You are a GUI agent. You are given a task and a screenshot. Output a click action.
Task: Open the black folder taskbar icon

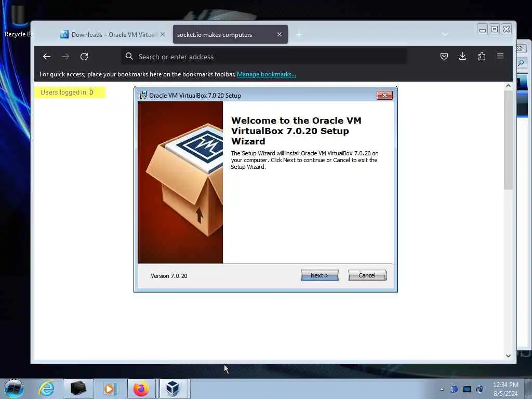pos(78,389)
